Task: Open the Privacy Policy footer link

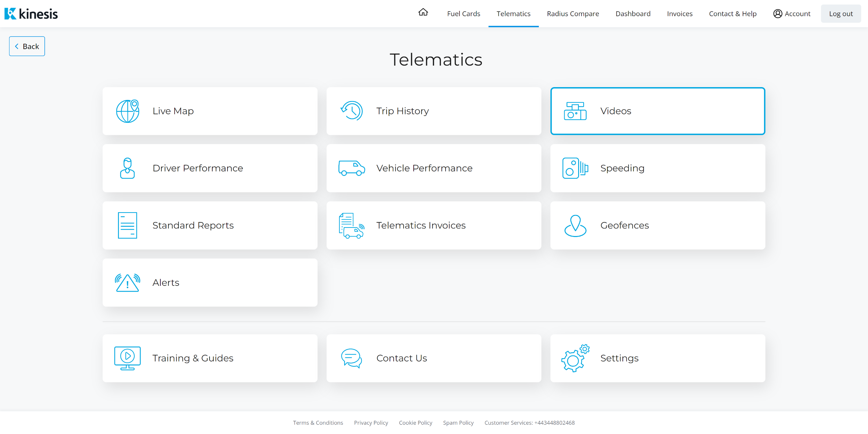Action: click(371, 423)
